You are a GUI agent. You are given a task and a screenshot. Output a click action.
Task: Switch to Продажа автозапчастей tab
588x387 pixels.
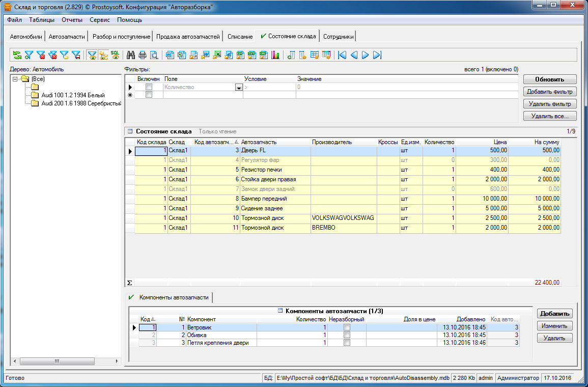pos(188,37)
